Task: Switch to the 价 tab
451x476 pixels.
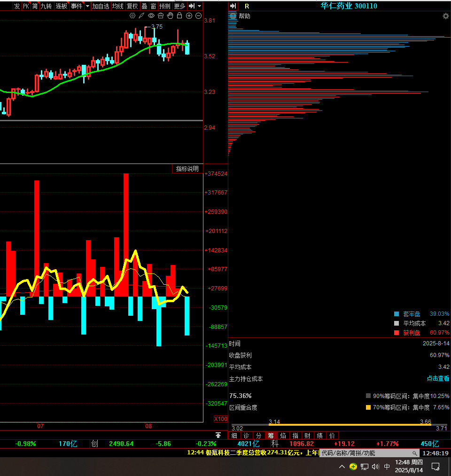Action: [x=332, y=436]
